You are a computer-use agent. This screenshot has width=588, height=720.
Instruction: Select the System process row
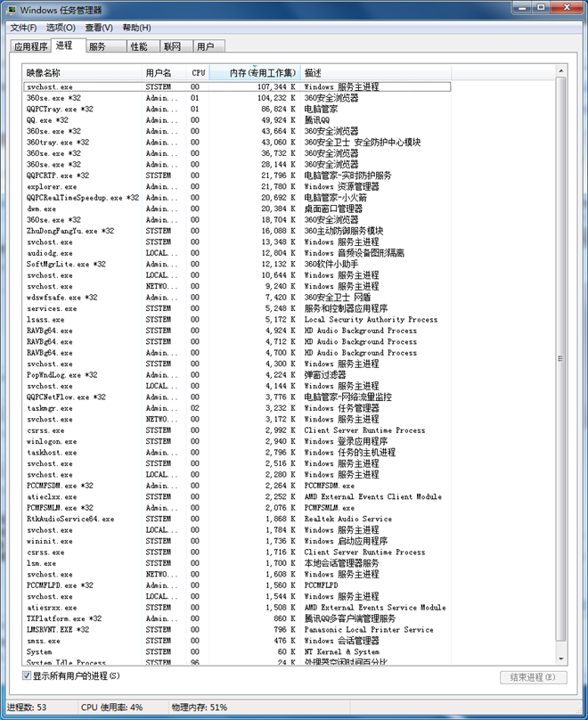[x=237, y=651]
